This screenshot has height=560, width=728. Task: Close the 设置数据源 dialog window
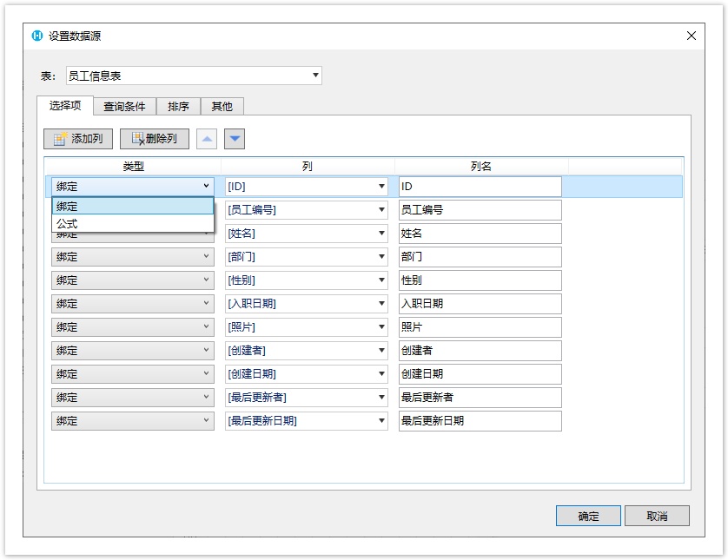[x=692, y=36]
